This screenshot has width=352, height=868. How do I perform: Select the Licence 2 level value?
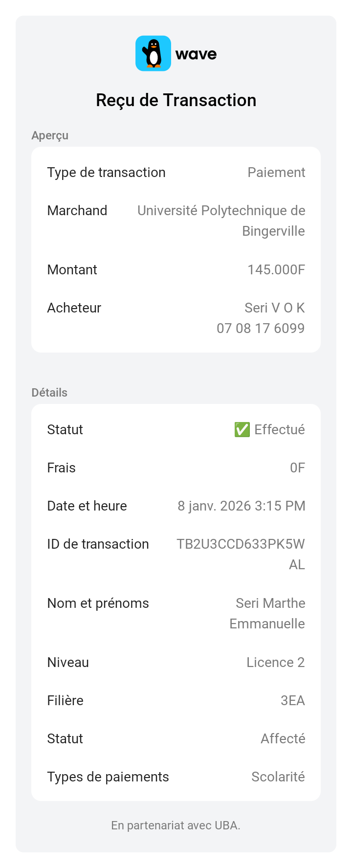275,662
